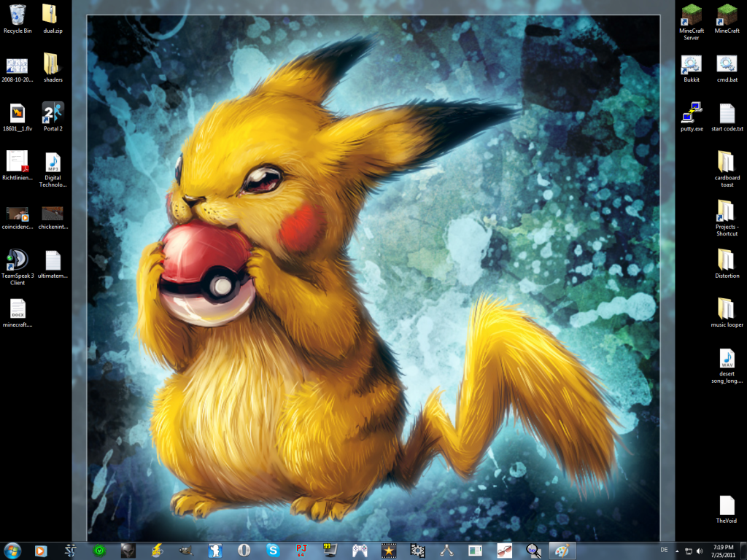This screenshot has width=747, height=560.
Task: Select the shaders folder icon
Action: coord(53,68)
